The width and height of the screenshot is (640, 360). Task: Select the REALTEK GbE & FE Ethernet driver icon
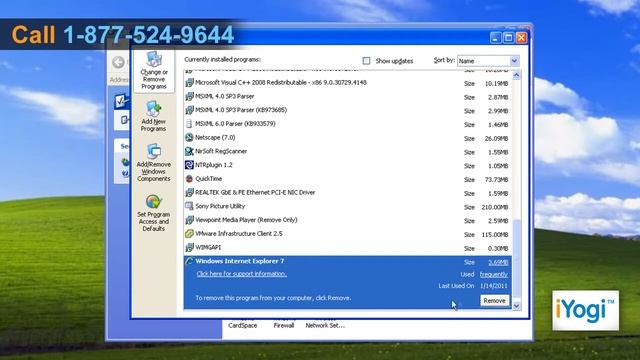189,193
